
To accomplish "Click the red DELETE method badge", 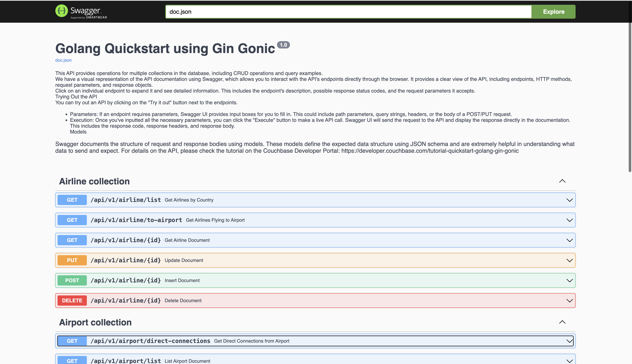I will coord(72,301).
